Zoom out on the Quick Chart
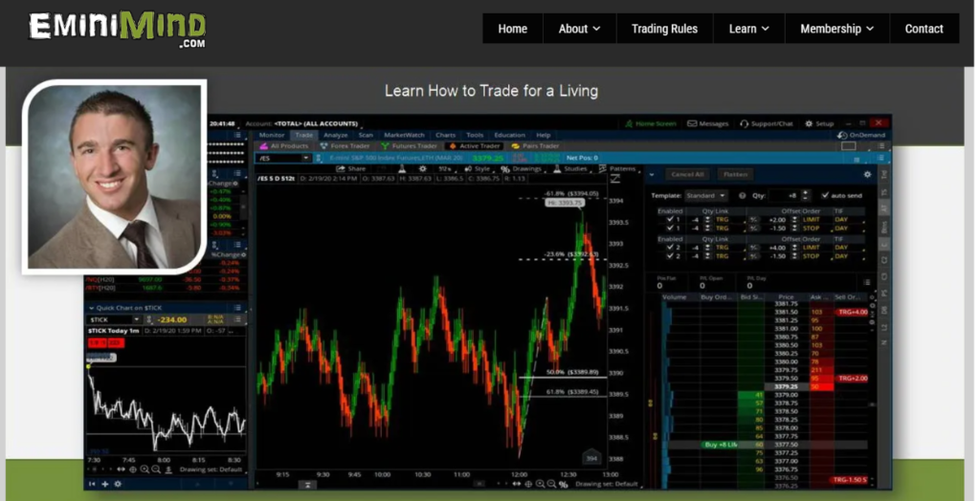The image size is (980, 501). (x=156, y=469)
